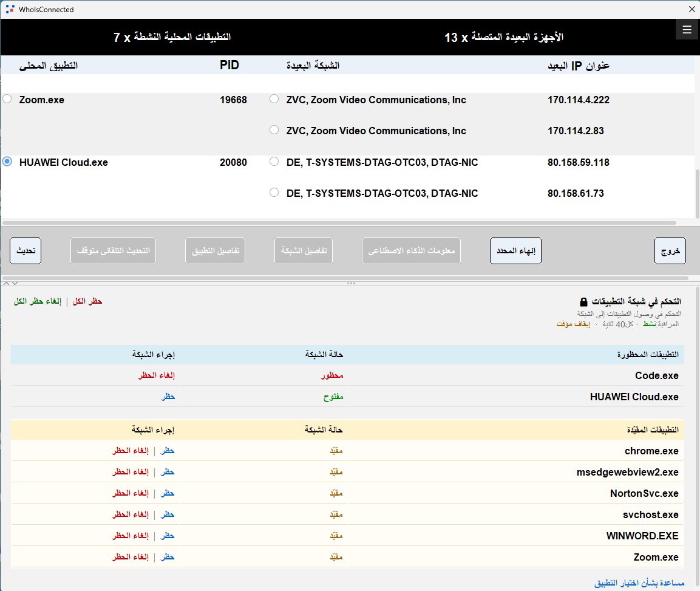Click IP address 170.114.4.222
Viewport: 700px width, 591px height.
coord(579,100)
